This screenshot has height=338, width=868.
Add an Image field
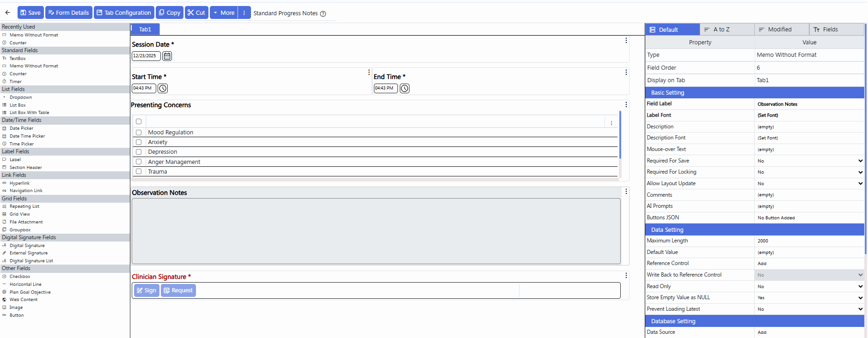(x=16, y=308)
